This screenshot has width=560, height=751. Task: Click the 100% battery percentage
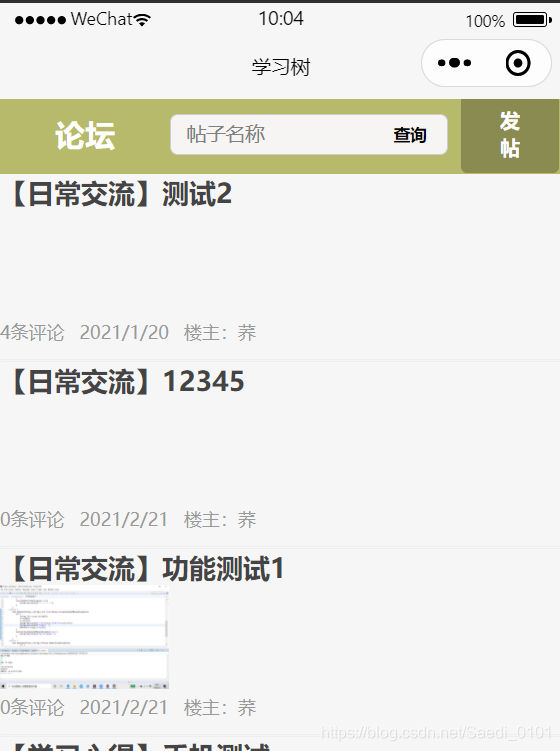click(485, 21)
